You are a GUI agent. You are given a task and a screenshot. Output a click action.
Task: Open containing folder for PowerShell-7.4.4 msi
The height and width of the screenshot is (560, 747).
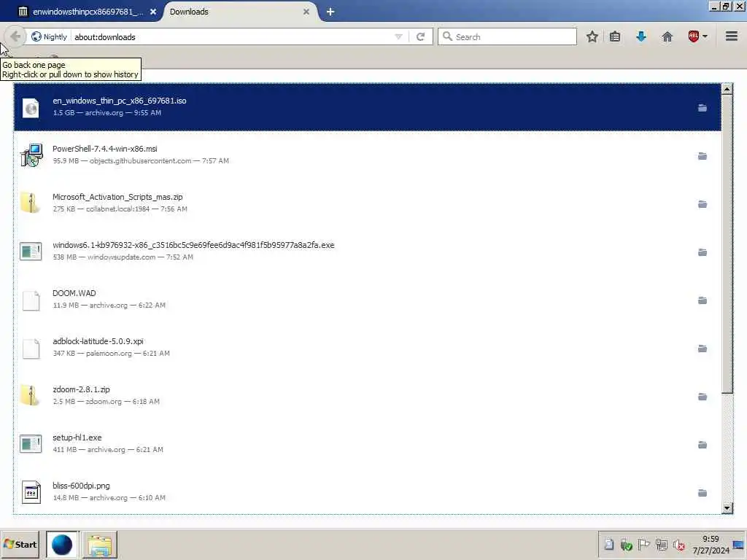(x=703, y=156)
